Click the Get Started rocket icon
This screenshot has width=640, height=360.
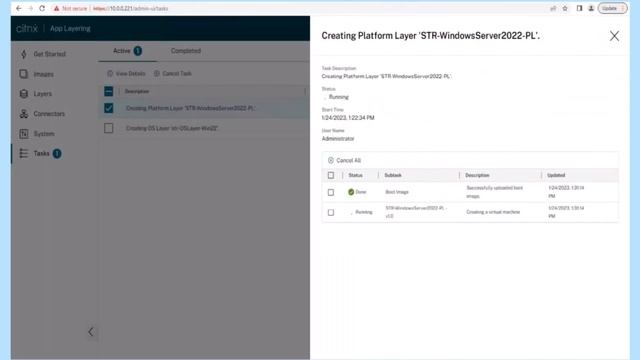coord(24,54)
